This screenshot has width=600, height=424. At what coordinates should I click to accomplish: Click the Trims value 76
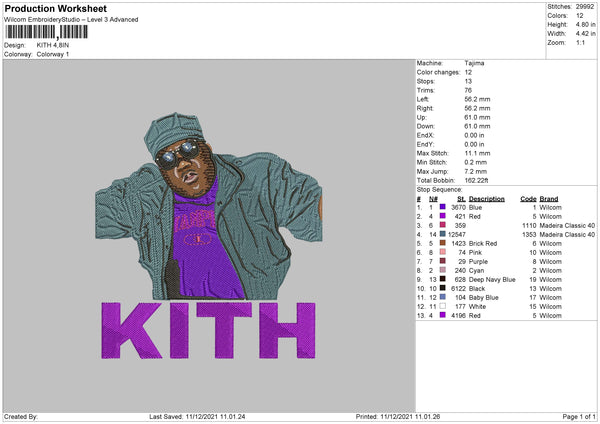468,90
